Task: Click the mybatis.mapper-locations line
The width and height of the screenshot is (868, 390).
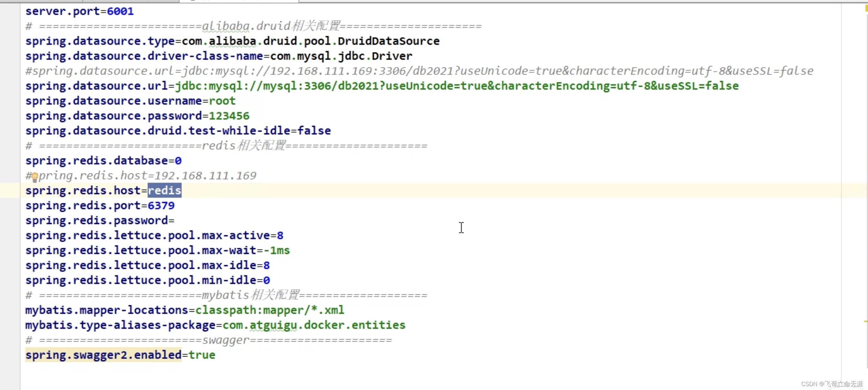Action: pos(185,310)
